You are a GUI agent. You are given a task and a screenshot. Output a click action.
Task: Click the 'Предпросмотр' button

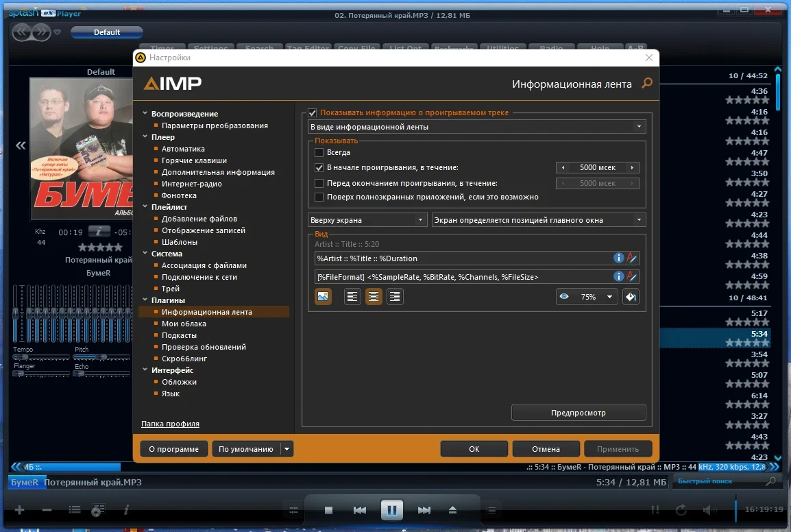point(578,413)
